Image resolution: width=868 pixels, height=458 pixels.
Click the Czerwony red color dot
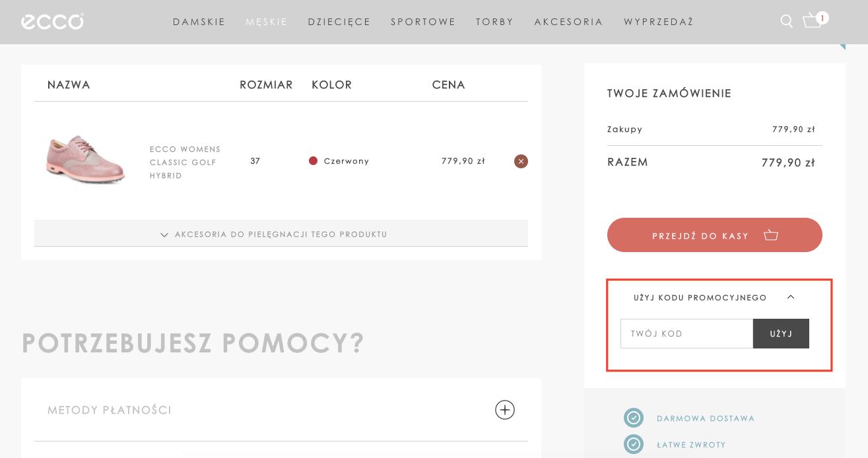click(x=314, y=161)
